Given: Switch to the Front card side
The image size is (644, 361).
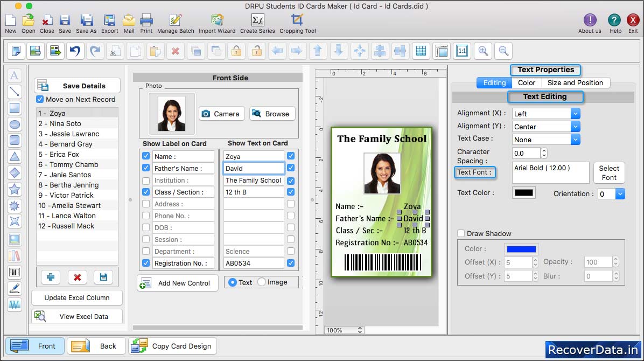Looking at the screenshot, I should [x=35, y=346].
